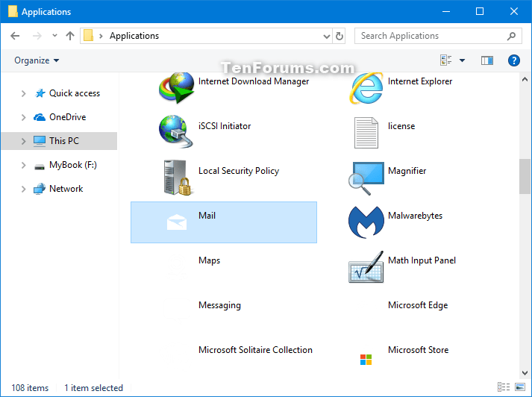The width and height of the screenshot is (532, 397).
Task: Change view with the layout icon
Action: click(445, 60)
